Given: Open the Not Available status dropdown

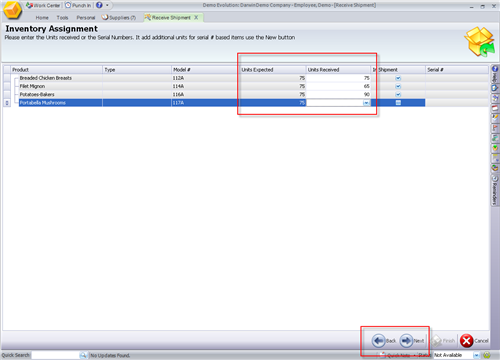Looking at the screenshot, I should 476,355.
